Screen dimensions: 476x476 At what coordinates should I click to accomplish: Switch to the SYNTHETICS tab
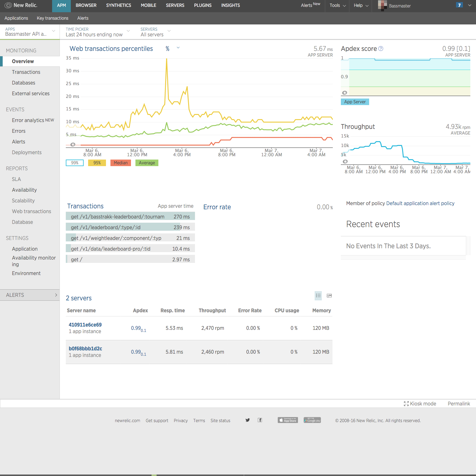tap(118, 5)
